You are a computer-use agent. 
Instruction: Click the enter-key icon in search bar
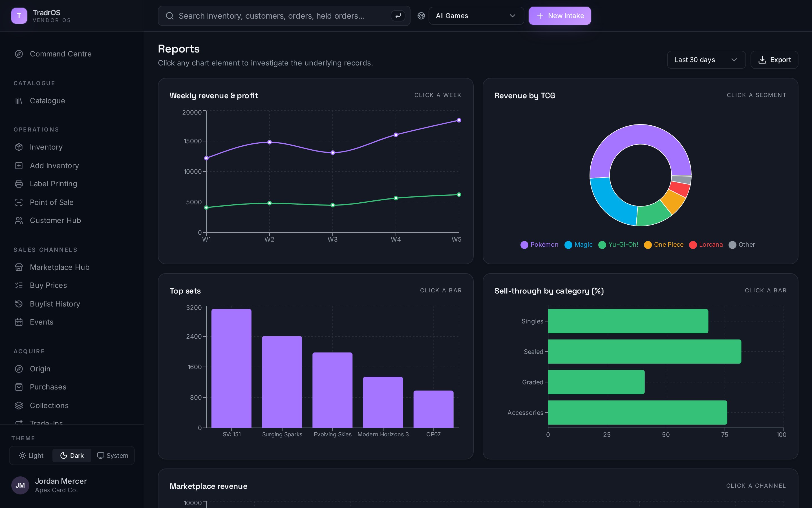pos(398,16)
